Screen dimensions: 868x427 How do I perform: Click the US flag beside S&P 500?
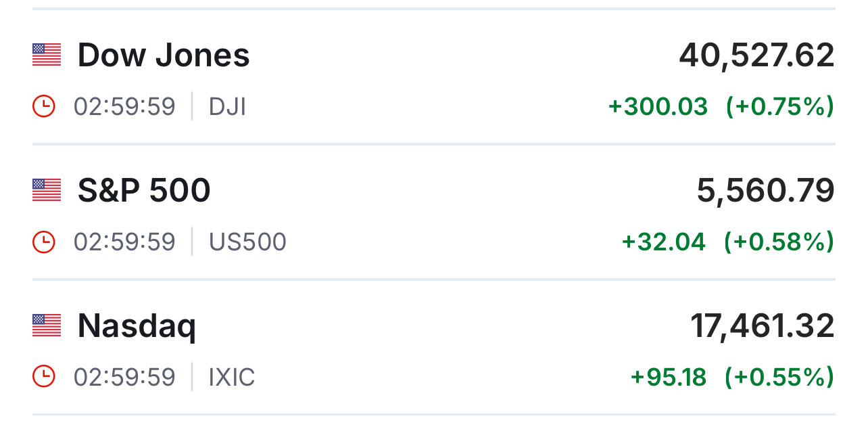pyautogui.click(x=47, y=190)
